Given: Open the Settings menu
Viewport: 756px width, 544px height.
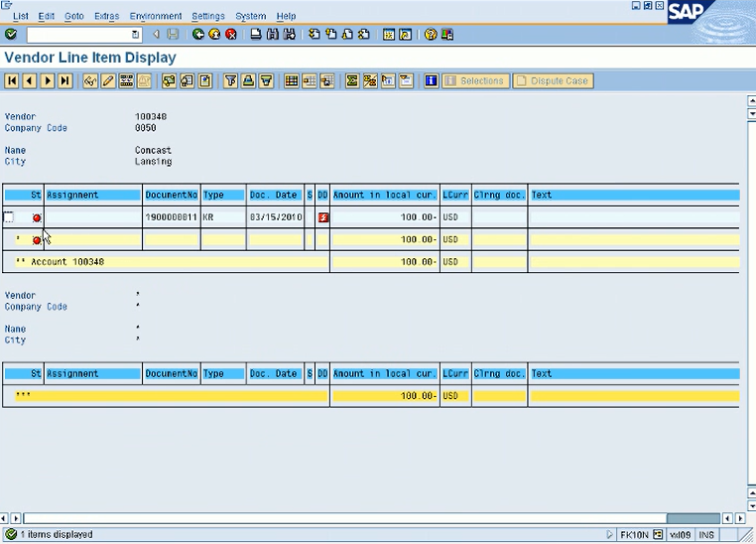Looking at the screenshot, I should [208, 16].
